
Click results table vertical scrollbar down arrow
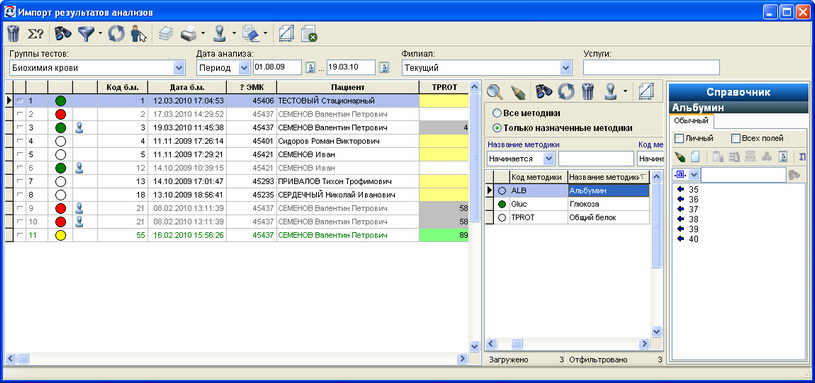474,346
